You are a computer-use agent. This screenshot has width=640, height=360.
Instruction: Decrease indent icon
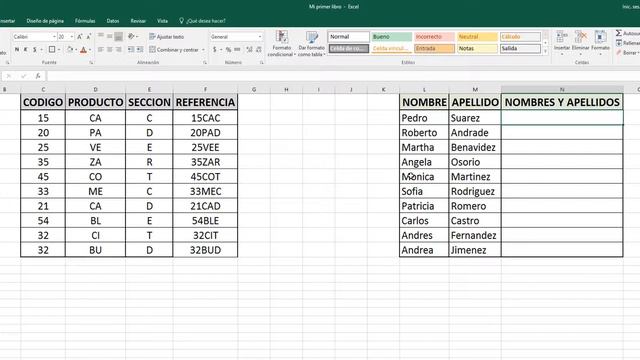[x=131, y=49]
